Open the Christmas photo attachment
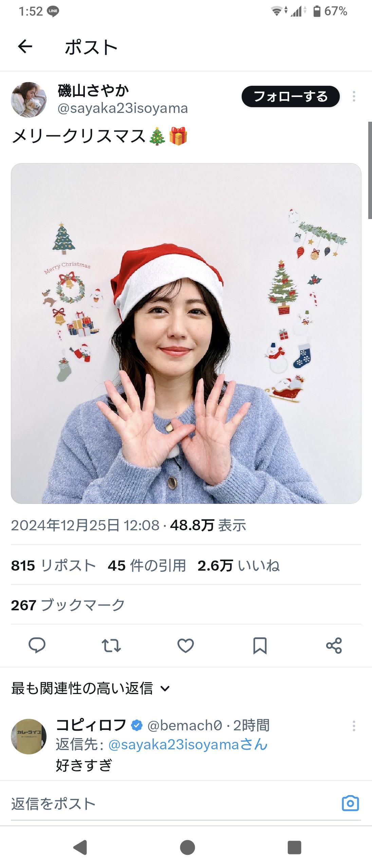Viewport: 372px width, 868px height. pyautogui.click(x=186, y=333)
